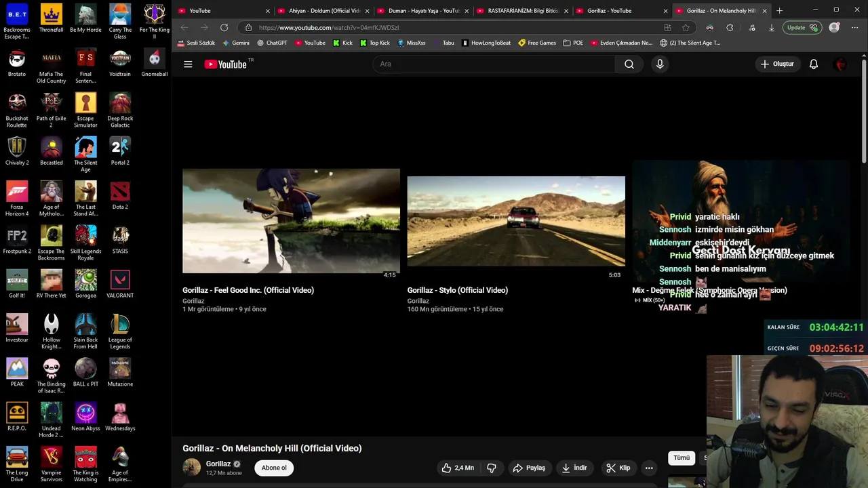Click Oluştur create button
The image size is (868, 488).
point(777,64)
